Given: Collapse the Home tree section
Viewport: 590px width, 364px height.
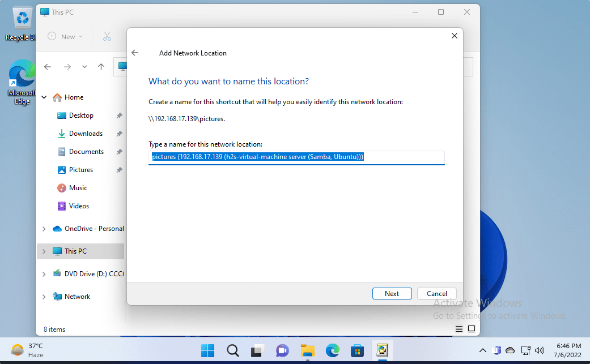Looking at the screenshot, I should tap(44, 97).
